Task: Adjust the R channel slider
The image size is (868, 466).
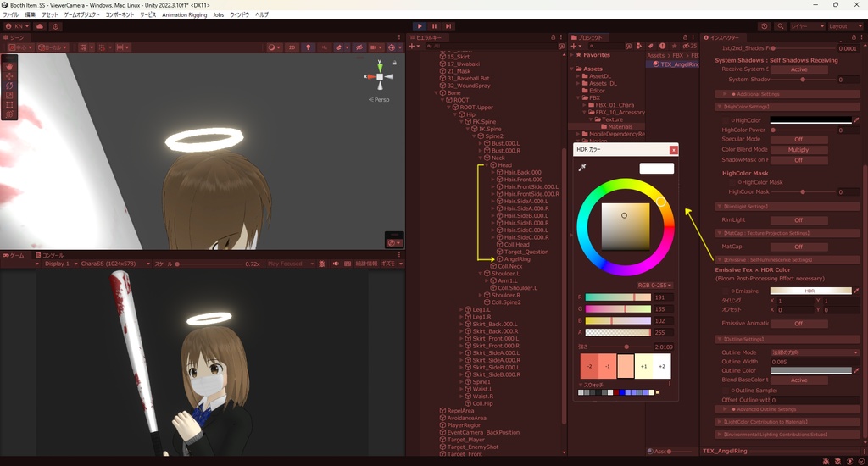Action: pyautogui.click(x=618, y=297)
